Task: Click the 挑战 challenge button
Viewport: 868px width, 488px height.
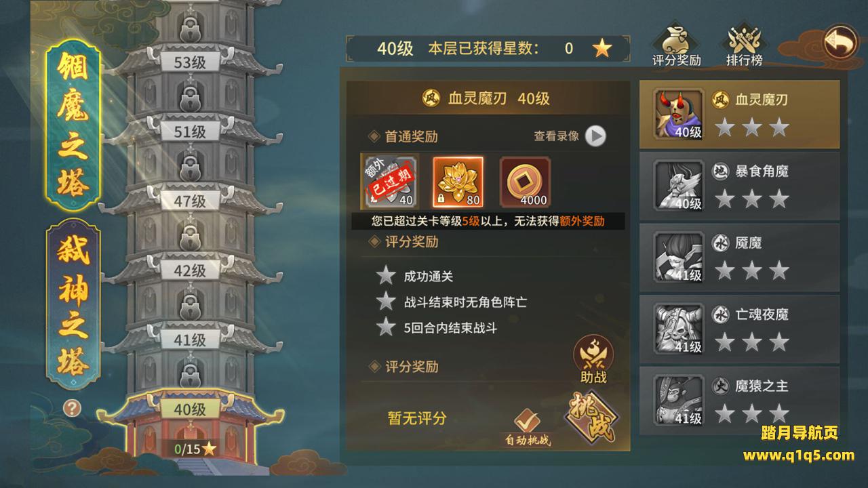Action: tap(591, 418)
